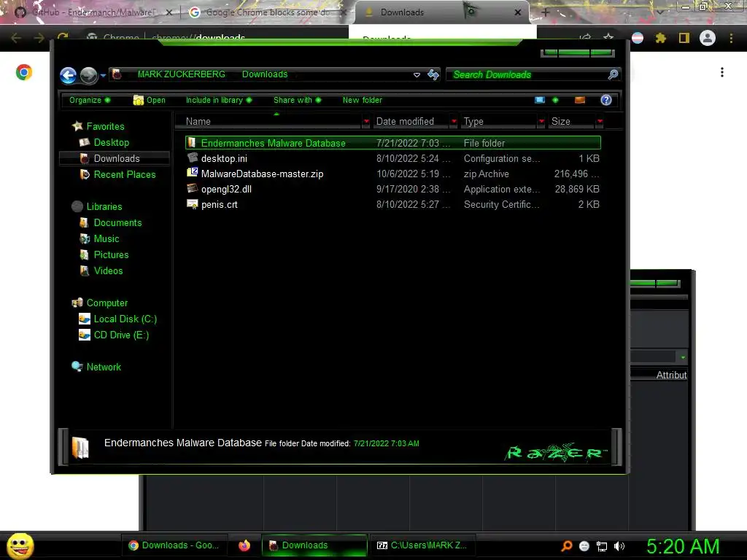Open the Date modified filter arrow
Image resolution: width=747 pixels, height=560 pixels.
pos(454,122)
